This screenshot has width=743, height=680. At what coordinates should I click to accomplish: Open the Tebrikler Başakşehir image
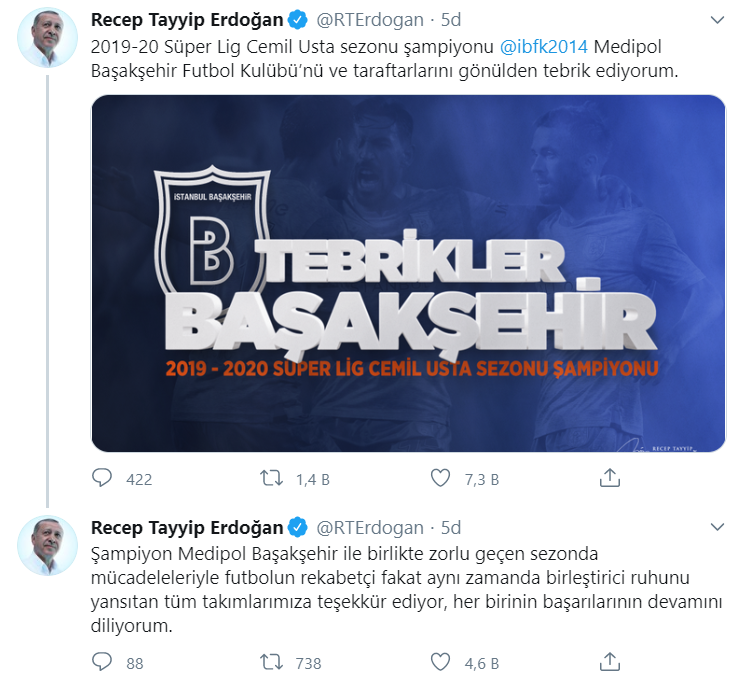click(x=408, y=273)
